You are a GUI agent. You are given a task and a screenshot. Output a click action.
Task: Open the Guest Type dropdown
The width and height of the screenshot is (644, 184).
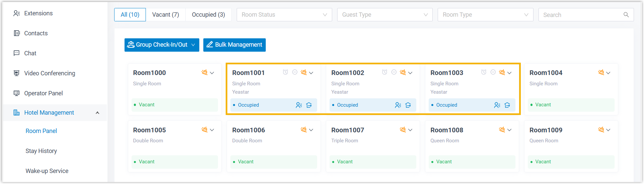(385, 15)
